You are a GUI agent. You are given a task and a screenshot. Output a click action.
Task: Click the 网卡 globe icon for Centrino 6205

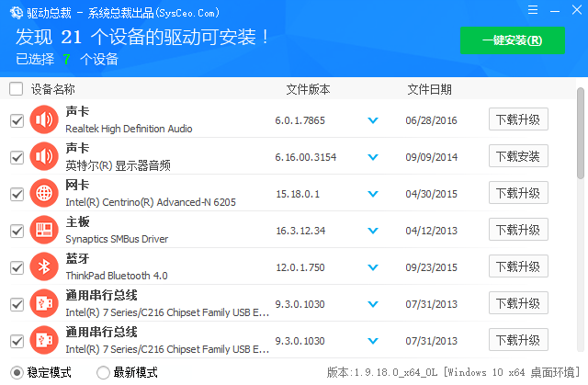click(x=44, y=193)
